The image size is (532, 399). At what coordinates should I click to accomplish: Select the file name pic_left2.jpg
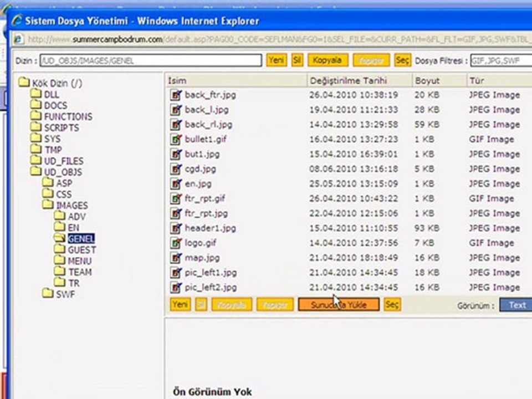click(211, 288)
